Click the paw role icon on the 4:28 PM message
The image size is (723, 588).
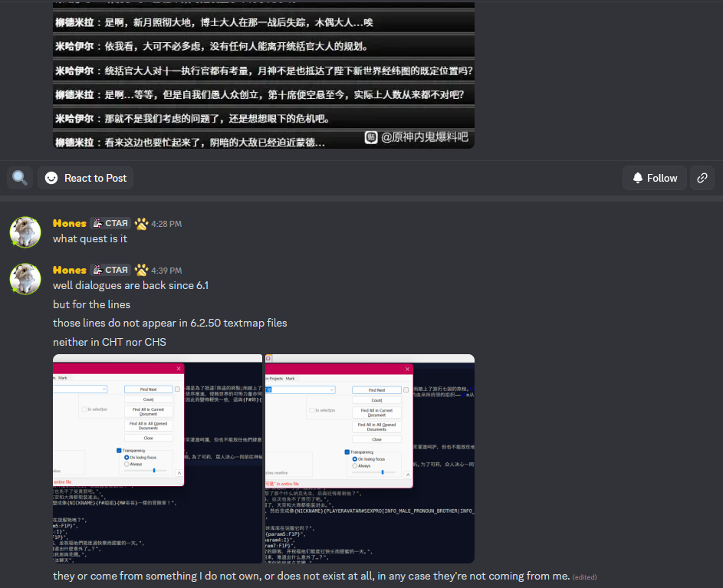[141, 224]
